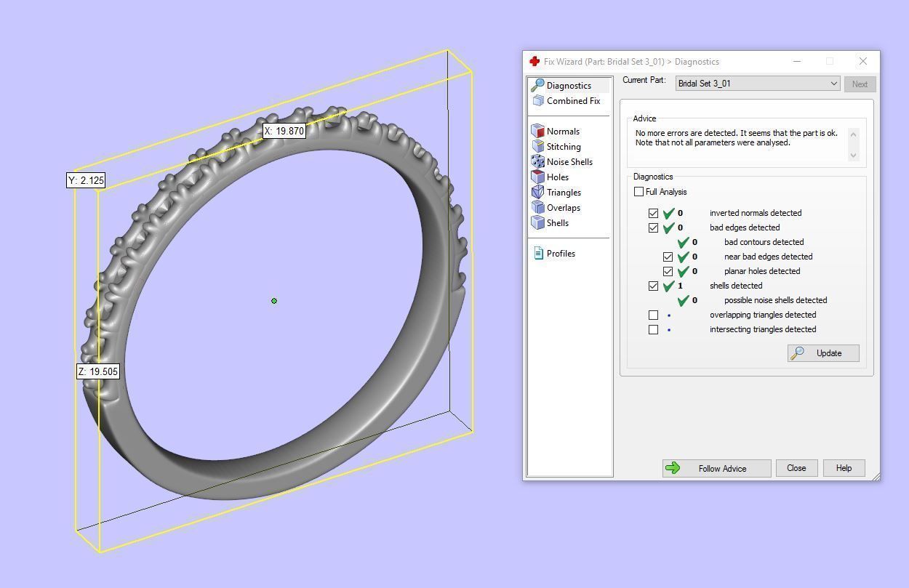
Task: Click 'bad contours detected' text
Action: click(x=764, y=242)
